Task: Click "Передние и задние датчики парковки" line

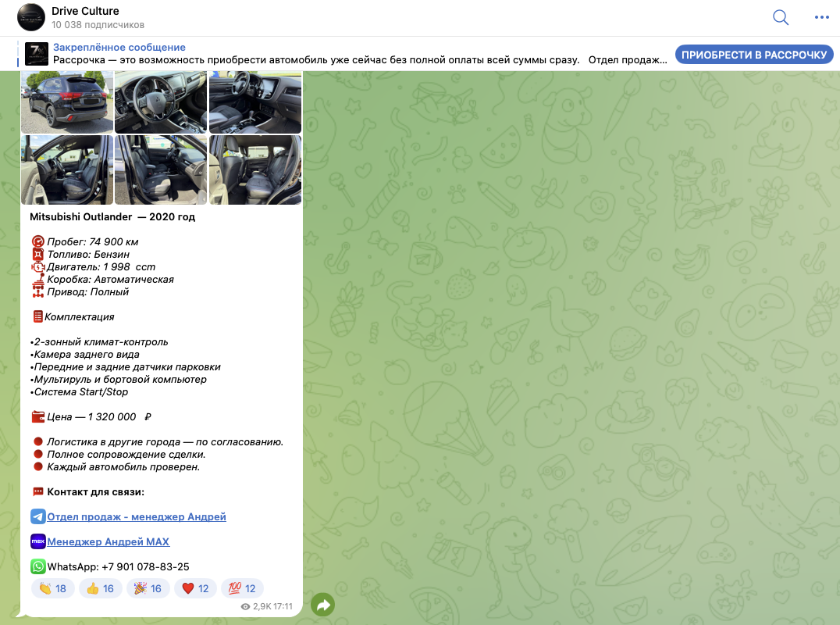Action: point(126,366)
